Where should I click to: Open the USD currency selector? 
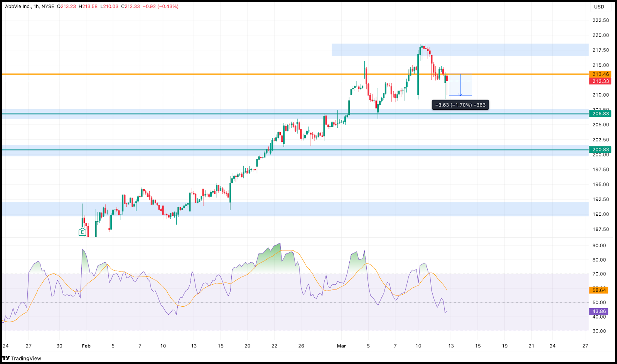[x=599, y=7]
